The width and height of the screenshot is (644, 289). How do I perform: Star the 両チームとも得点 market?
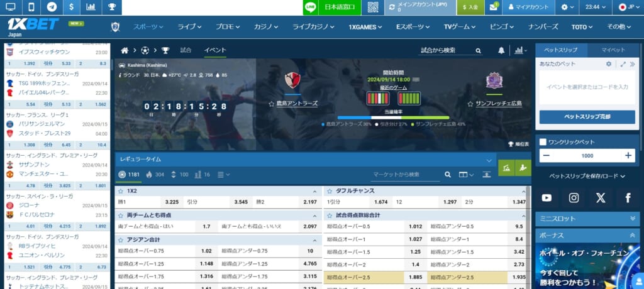[121, 215]
